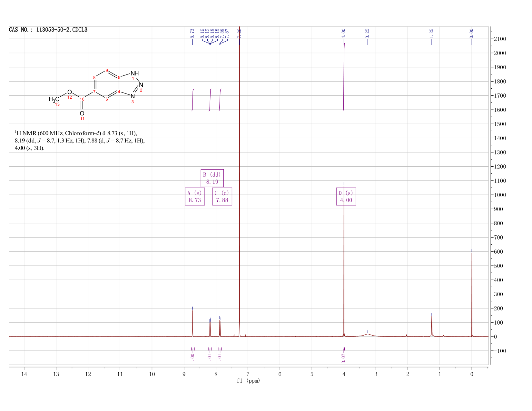Select the CAS NO. 113053-50-2 title text
Image resolution: width=532 pixels, height=411 pixels.
(x=48, y=30)
